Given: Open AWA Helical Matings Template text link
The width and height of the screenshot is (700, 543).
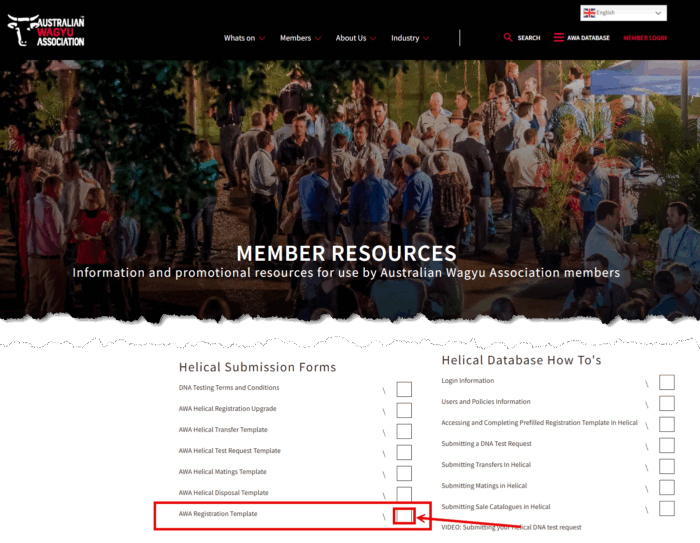Looking at the screenshot, I should [222, 472].
